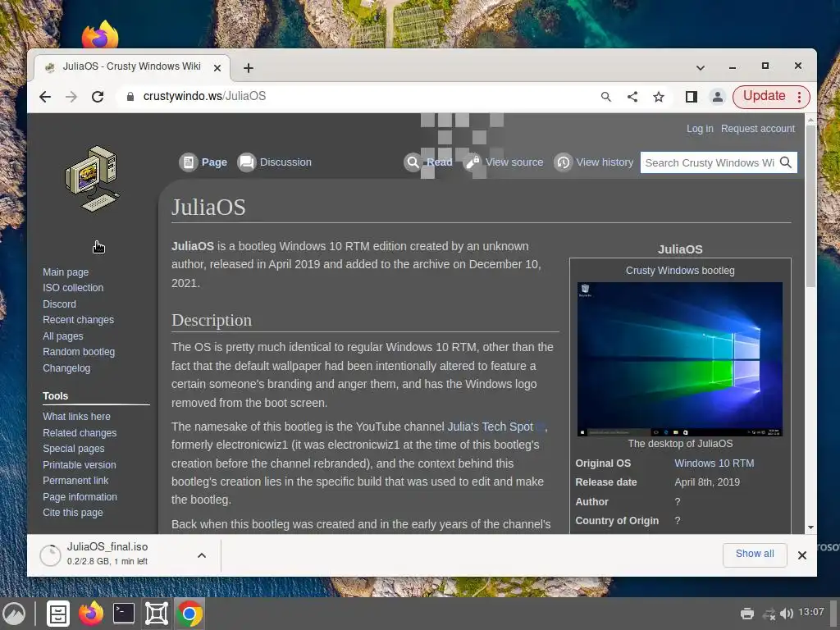Click the Update button in Chrome

point(764,97)
